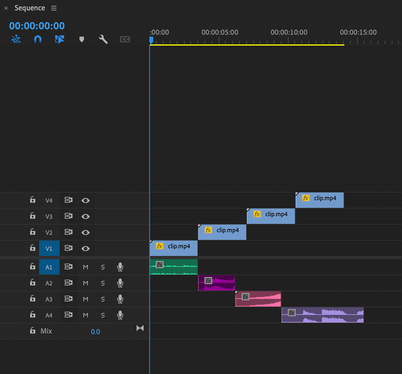Click the nest sequences insert icon
Screen dimensions: 402x374
click(16, 39)
